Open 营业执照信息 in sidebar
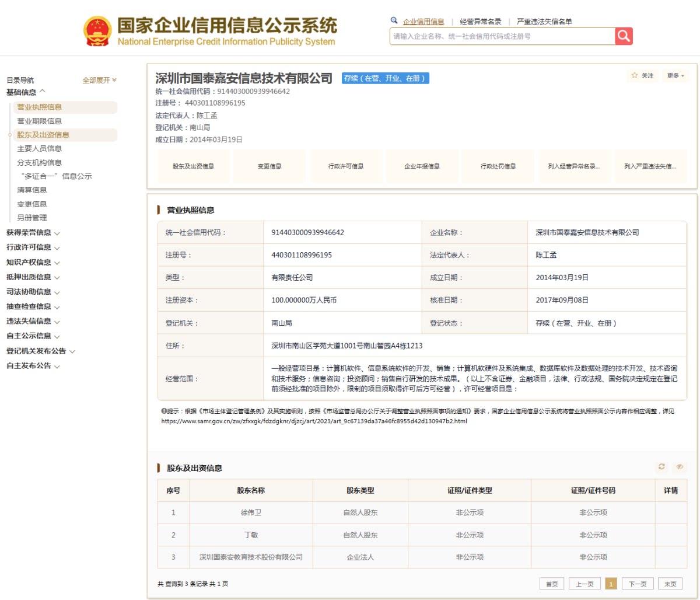Viewport: 700px width, 600px height. tap(65, 107)
